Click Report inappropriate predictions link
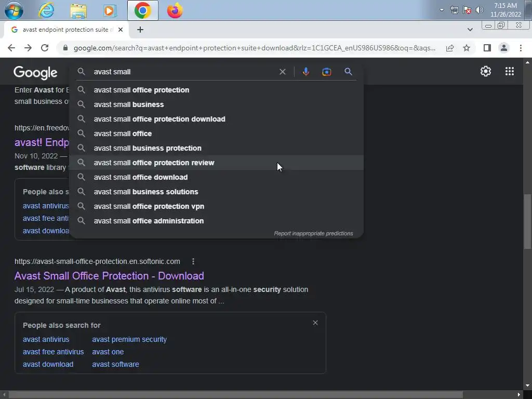The height and width of the screenshot is (399, 532). tap(313, 233)
